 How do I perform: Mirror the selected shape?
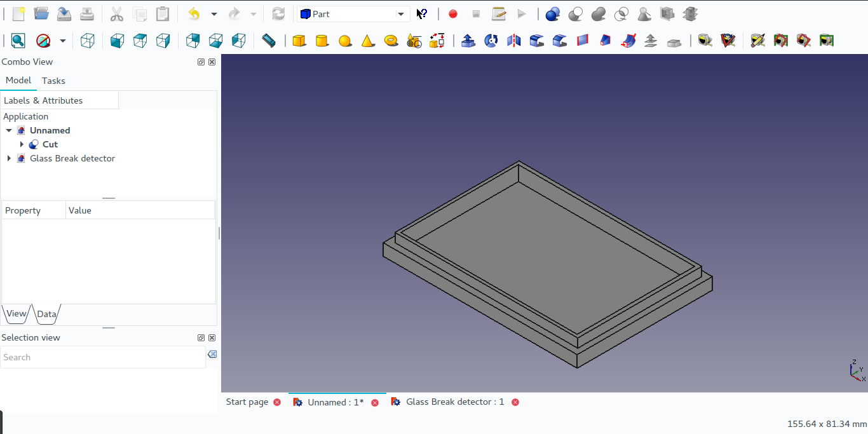(514, 41)
